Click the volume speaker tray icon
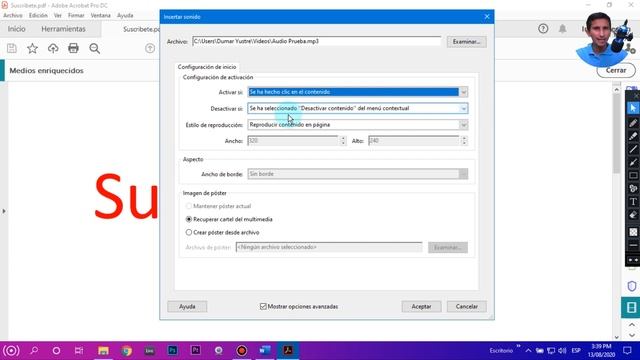This screenshot has height=360, width=640. [x=562, y=351]
